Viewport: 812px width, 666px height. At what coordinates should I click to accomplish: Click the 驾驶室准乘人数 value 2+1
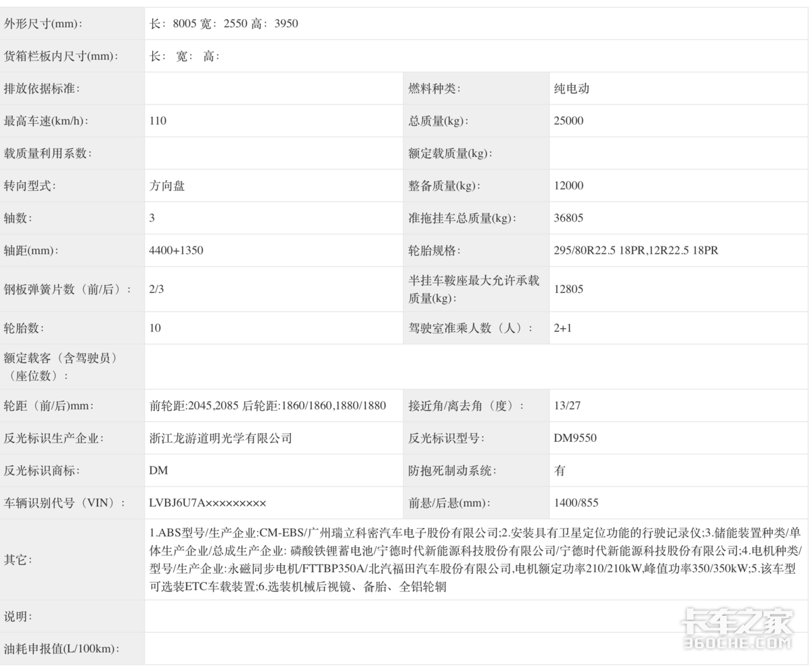click(x=563, y=328)
